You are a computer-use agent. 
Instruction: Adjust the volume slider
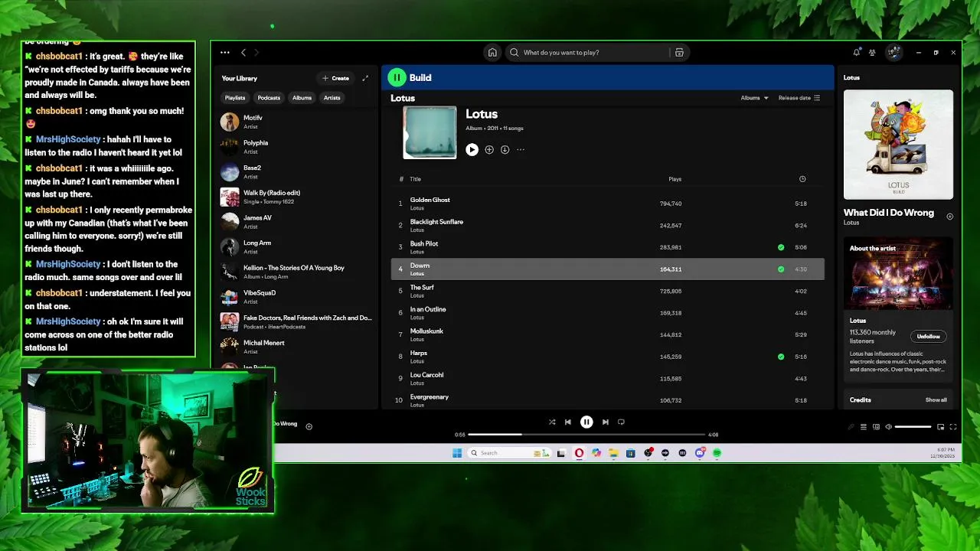pyautogui.click(x=913, y=427)
